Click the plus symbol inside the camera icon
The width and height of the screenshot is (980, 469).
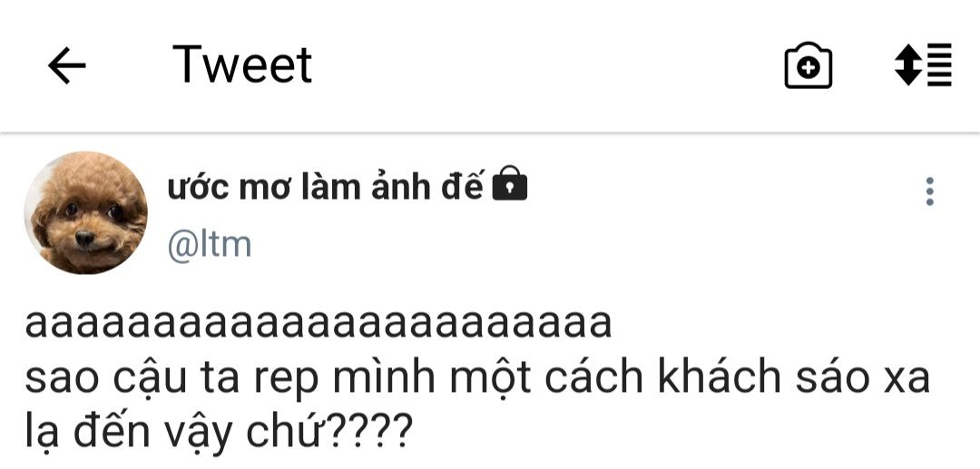[808, 68]
